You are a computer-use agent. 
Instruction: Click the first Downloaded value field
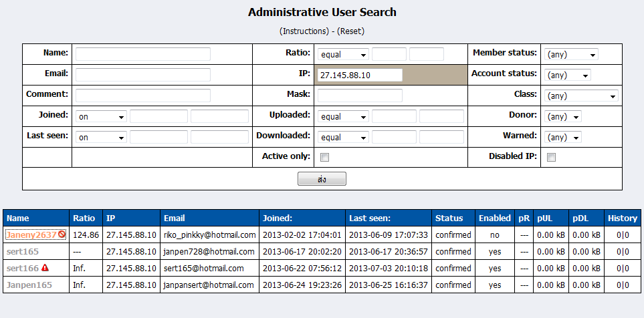click(x=394, y=137)
